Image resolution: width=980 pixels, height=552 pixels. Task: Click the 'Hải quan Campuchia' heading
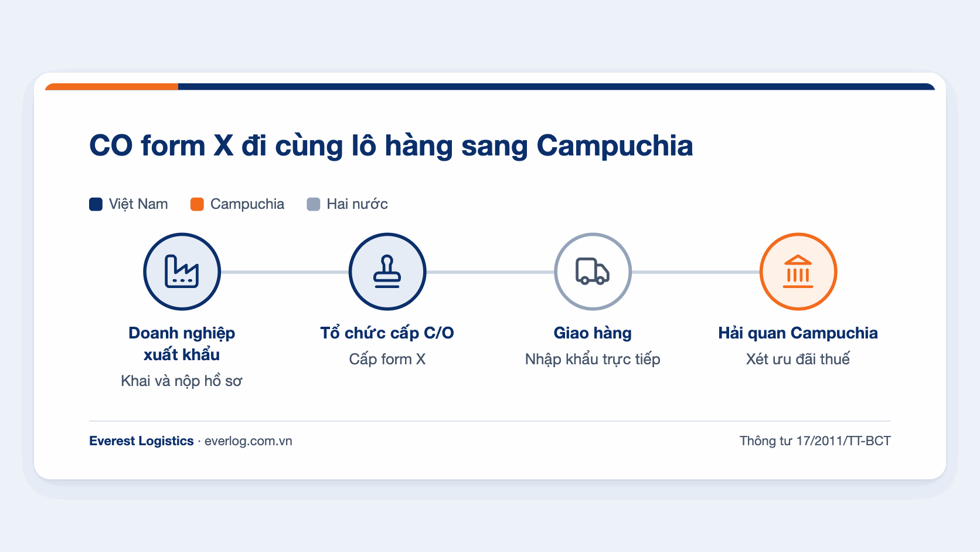(798, 333)
